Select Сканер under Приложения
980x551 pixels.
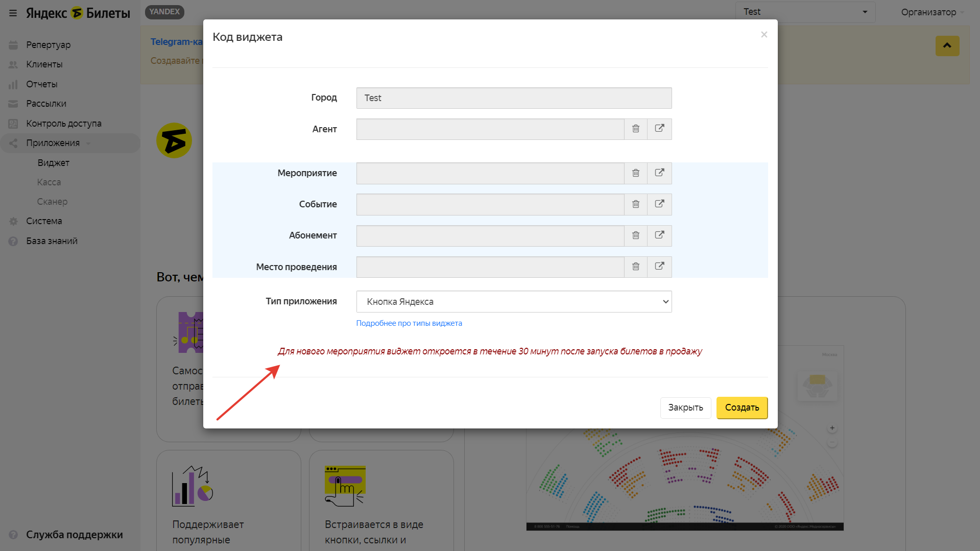52,202
